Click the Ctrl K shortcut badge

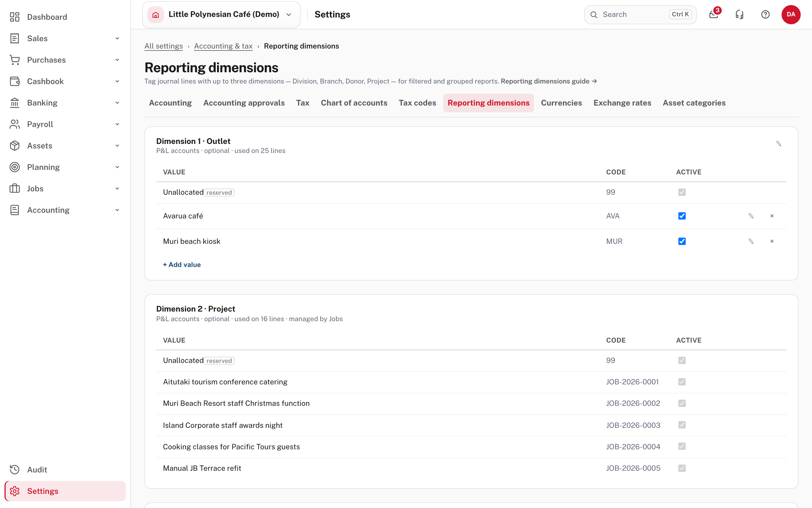[x=680, y=14]
